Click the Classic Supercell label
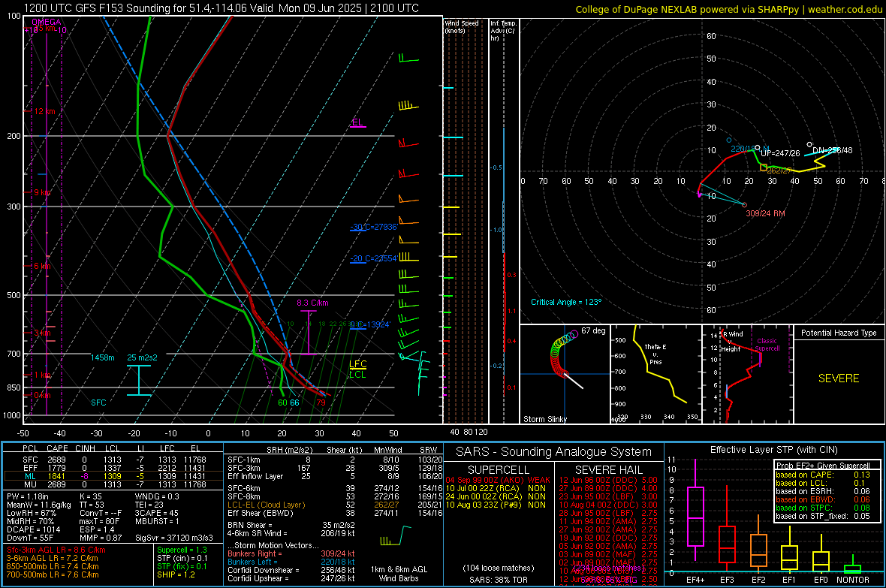Viewport: 886px width, 588px height. (x=767, y=345)
